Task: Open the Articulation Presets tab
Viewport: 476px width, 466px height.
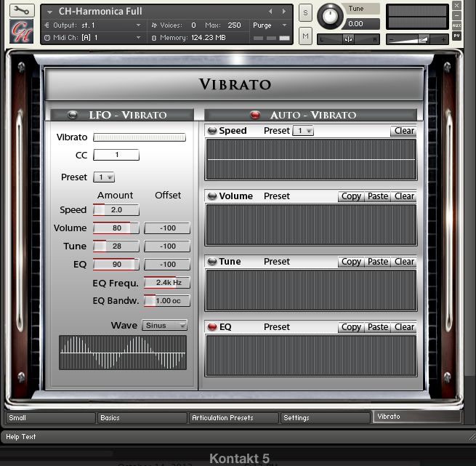Action: tap(234, 418)
